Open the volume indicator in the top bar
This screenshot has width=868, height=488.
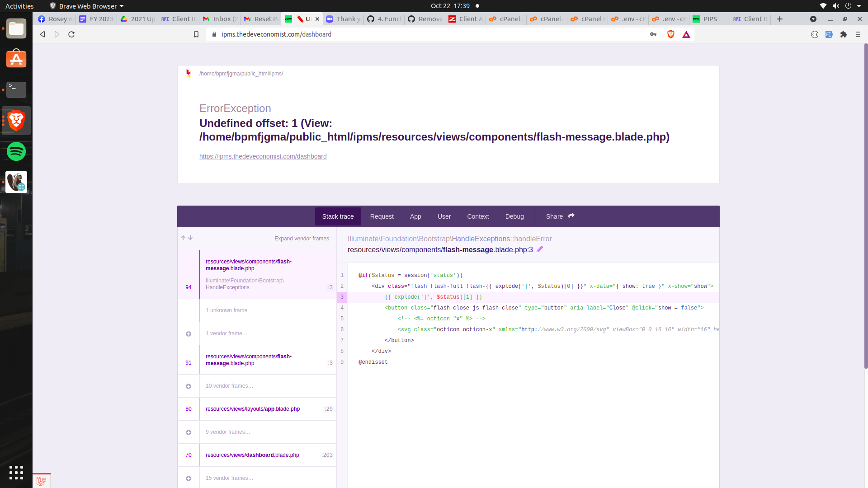click(836, 6)
